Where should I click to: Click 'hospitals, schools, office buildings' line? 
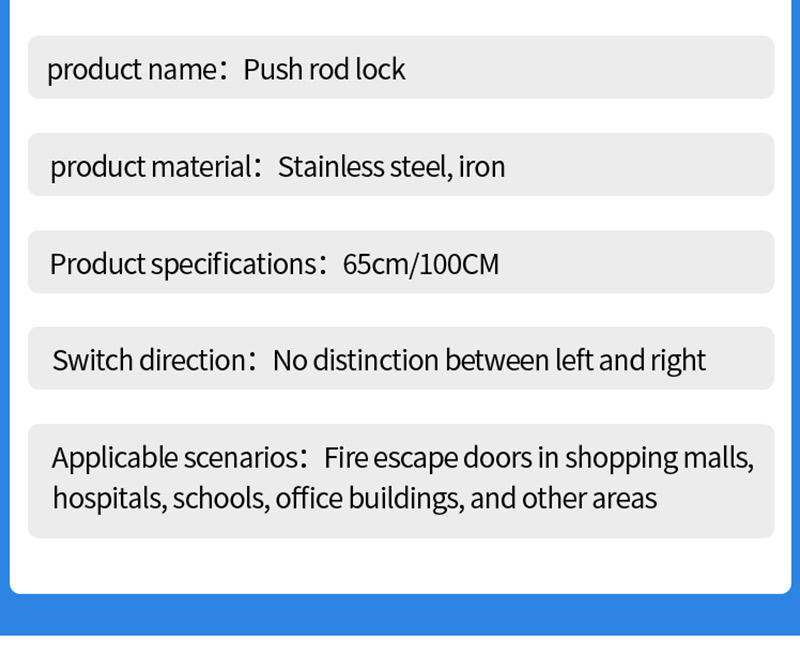[258, 499]
